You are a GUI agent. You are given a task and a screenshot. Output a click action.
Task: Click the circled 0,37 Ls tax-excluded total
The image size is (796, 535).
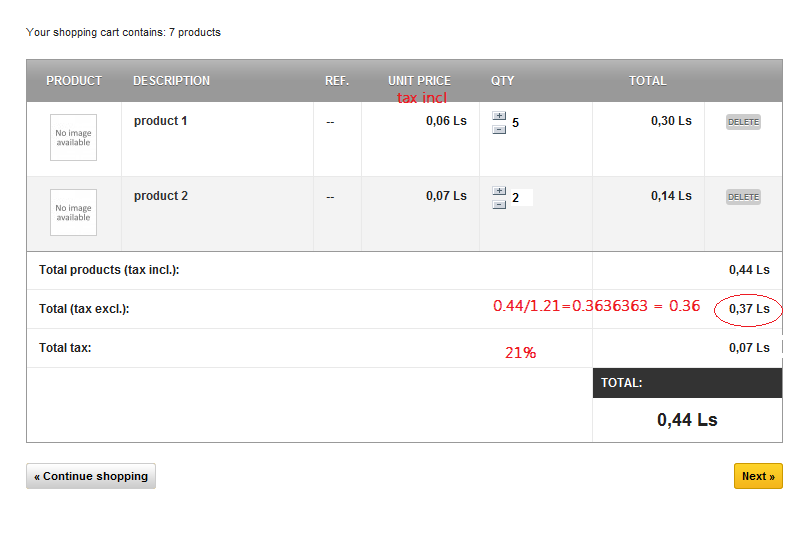tap(749, 309)
